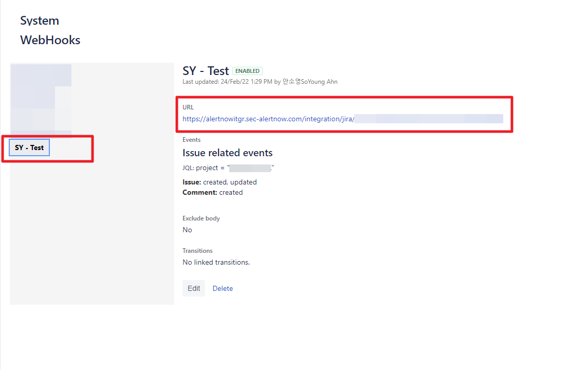Viewport: 588px width, 370px height.
Task: Click the Edit button
Action: pos(194,288)
